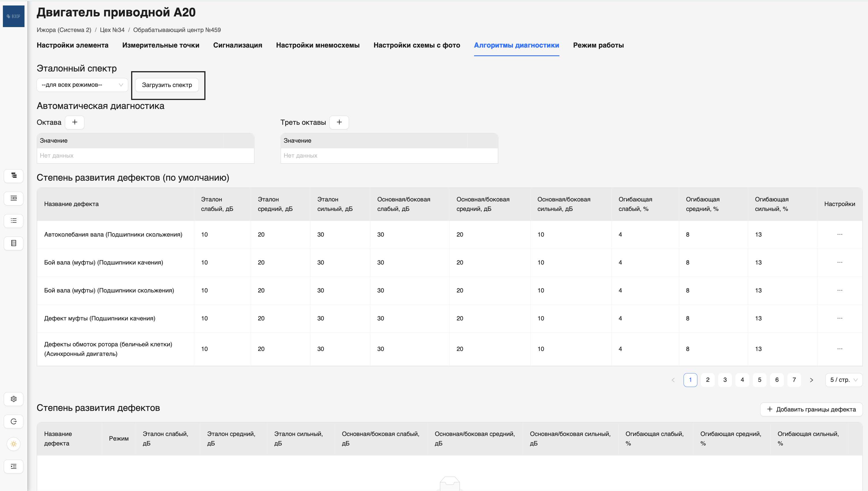
Task: Open the server rack icon in sidebar
Action: pos(14,243)
